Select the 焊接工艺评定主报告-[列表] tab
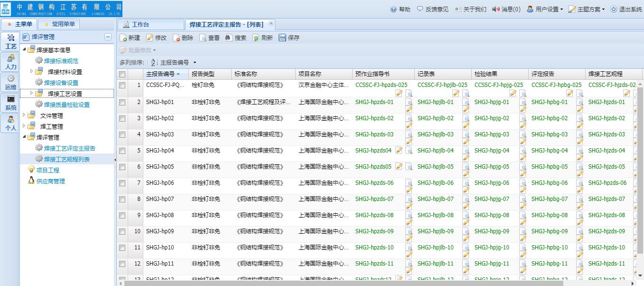 230,25
